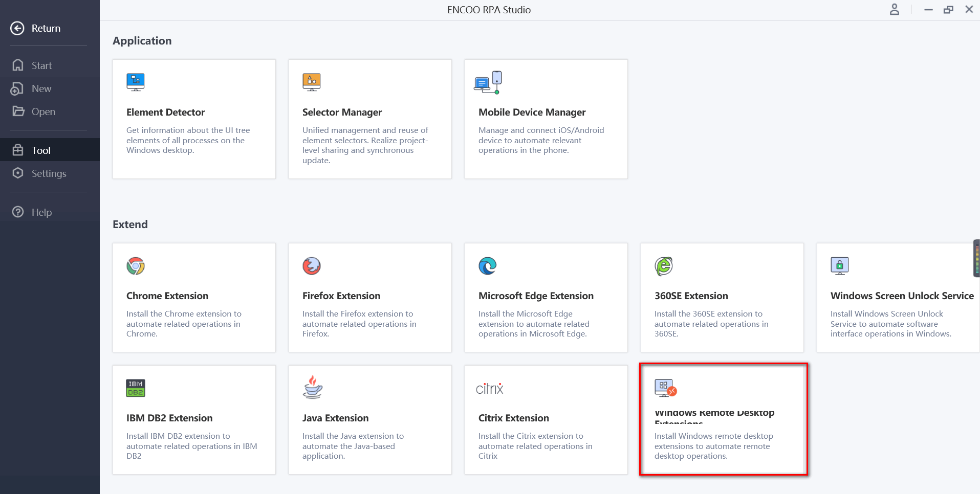This screenshot has width=980, height=494.
Task: Install the Firefox Extension
Action: click(x=369, y=298)
